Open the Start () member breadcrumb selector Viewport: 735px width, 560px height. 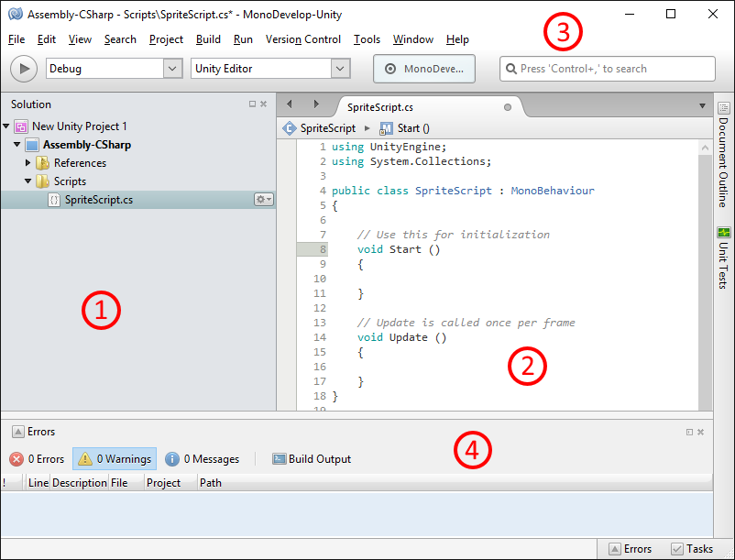point(405,128)
